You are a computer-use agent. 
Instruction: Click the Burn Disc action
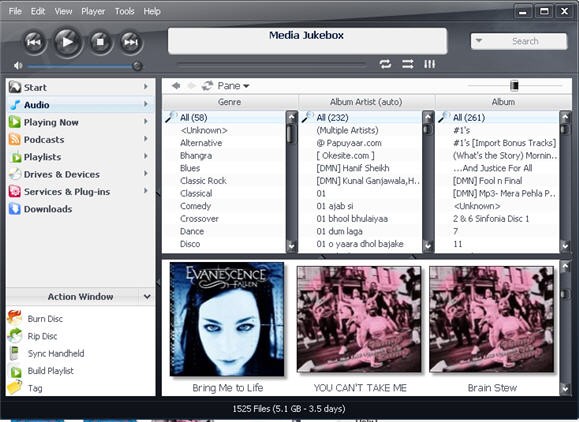pyautogui.click(x=45, y=319)
